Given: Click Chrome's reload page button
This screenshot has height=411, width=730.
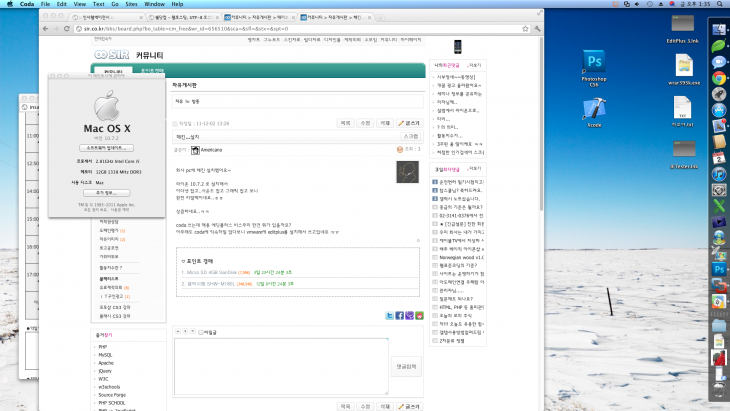Looking at the screenshot, I should 67,28.
